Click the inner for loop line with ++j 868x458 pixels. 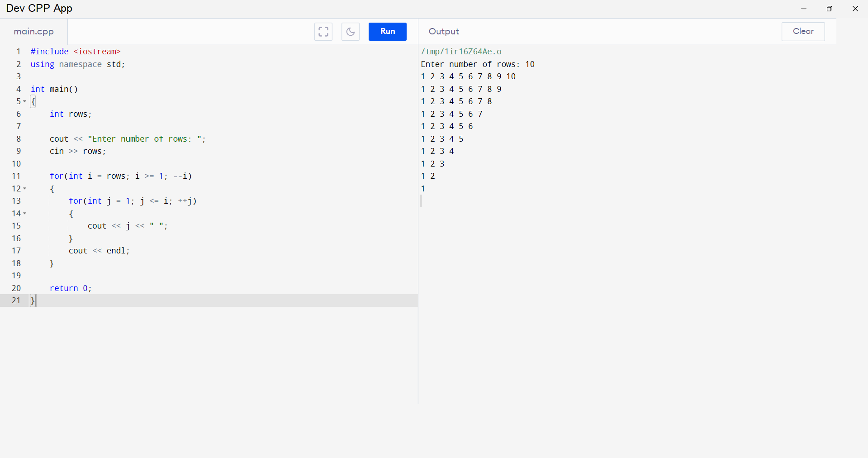[133, 201]
